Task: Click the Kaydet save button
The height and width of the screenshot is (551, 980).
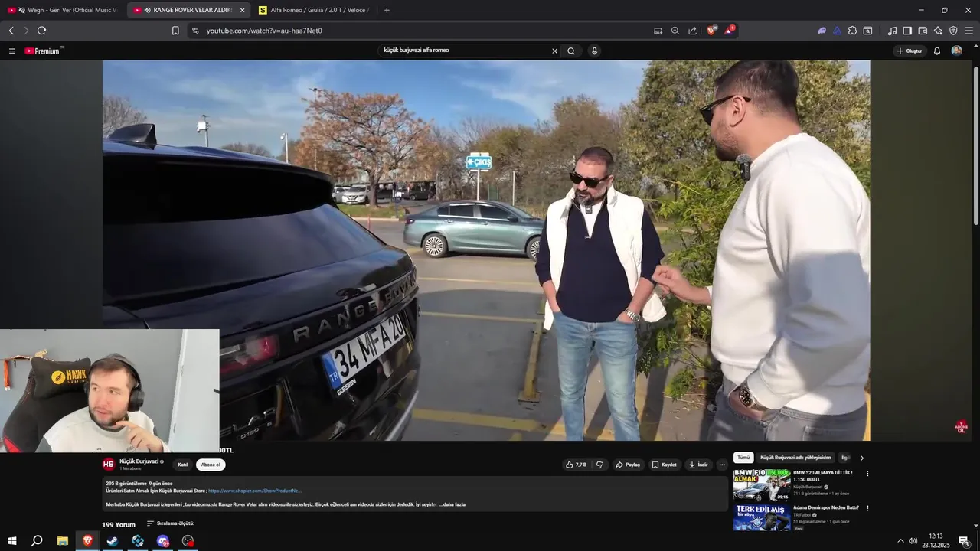Action: coord(664,465)
